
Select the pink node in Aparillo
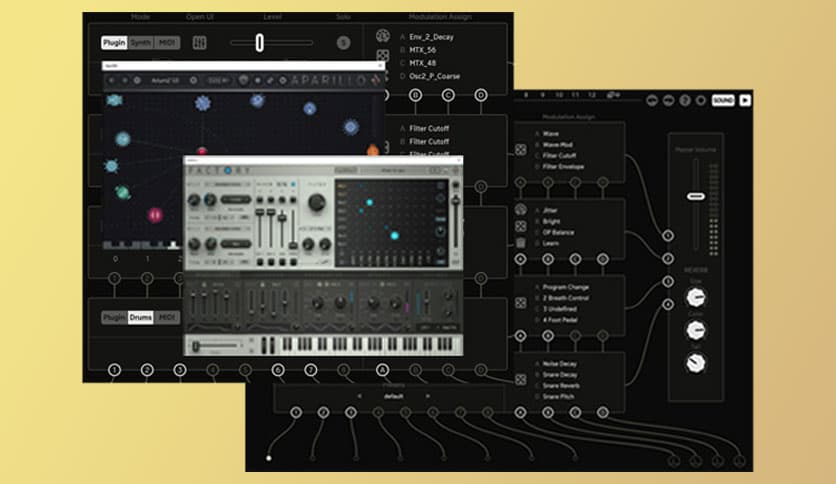point(155,215)
